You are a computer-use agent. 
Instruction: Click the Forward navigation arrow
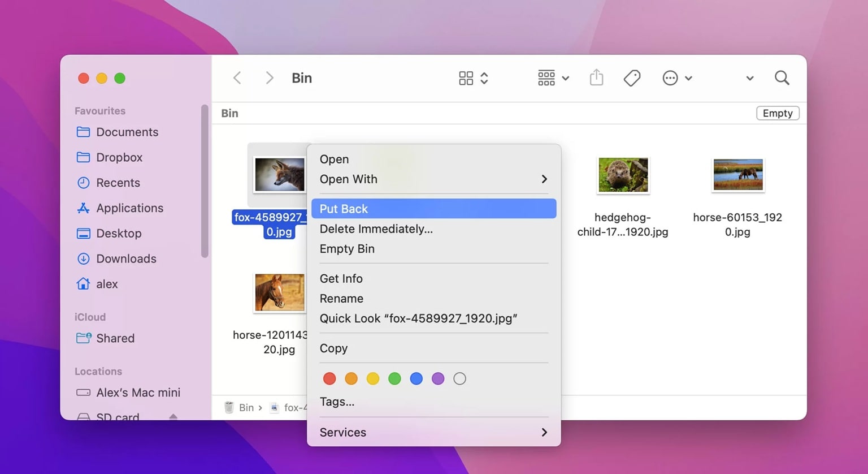269,77
